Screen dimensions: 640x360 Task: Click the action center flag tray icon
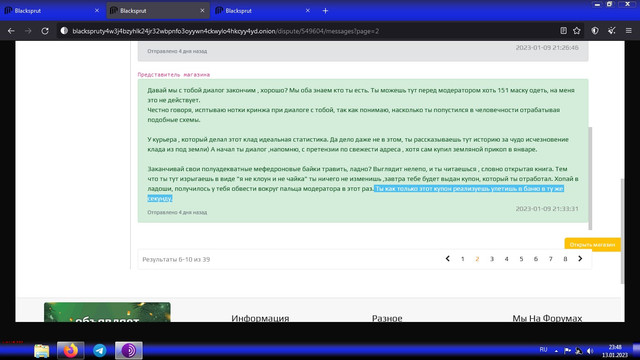(x=567, y=350)
